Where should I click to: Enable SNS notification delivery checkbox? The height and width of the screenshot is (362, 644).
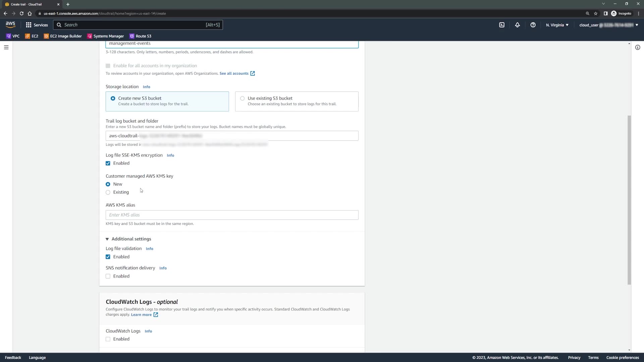(x=108, y=276)
